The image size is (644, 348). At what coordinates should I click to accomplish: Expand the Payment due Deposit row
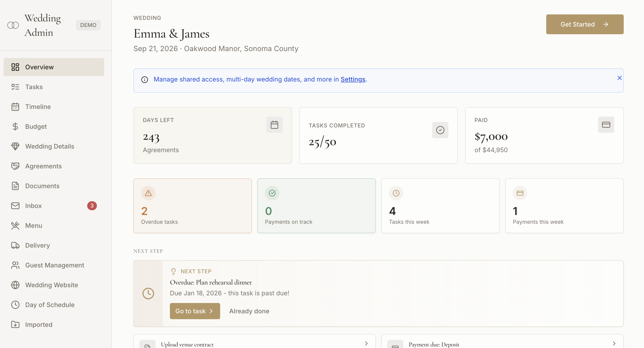point(614,343)
